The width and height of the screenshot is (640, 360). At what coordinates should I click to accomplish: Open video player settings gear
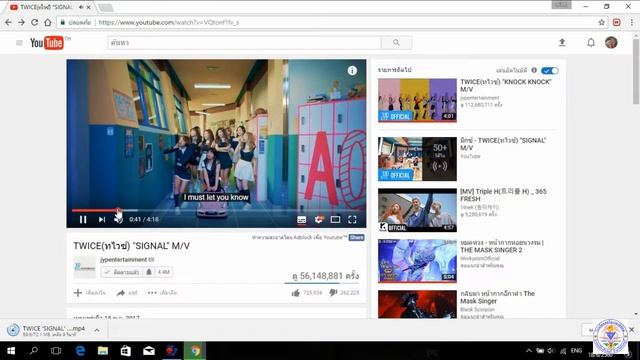[319, 220]
